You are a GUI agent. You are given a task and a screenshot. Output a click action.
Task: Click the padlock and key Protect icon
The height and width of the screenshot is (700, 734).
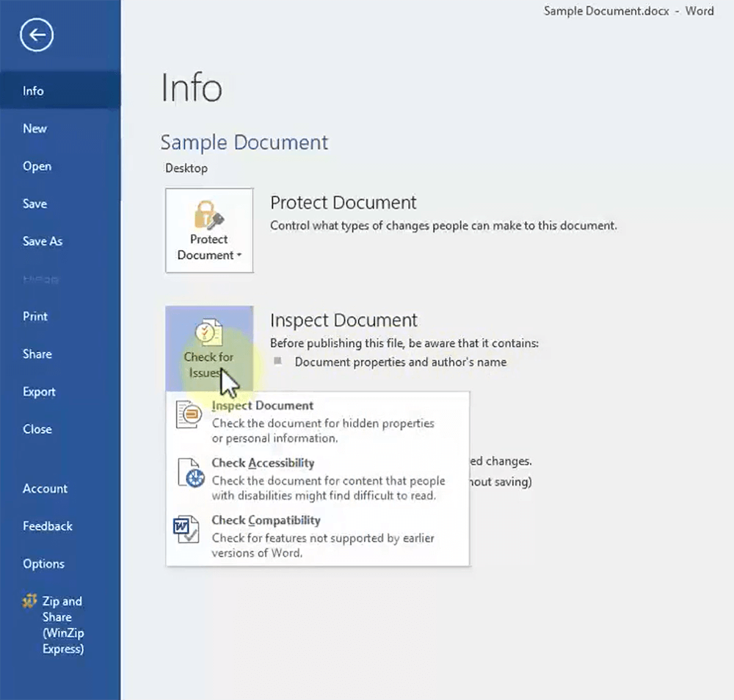click(208, 215)
